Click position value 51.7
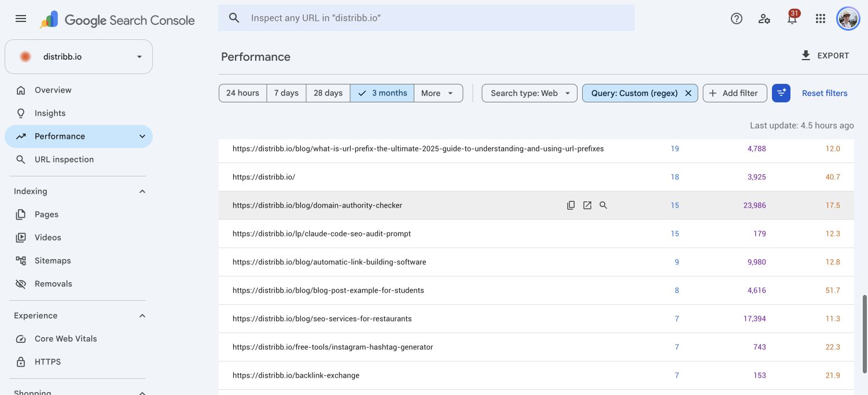This screenshot has height=395, width=868. (x=833, y=290)
